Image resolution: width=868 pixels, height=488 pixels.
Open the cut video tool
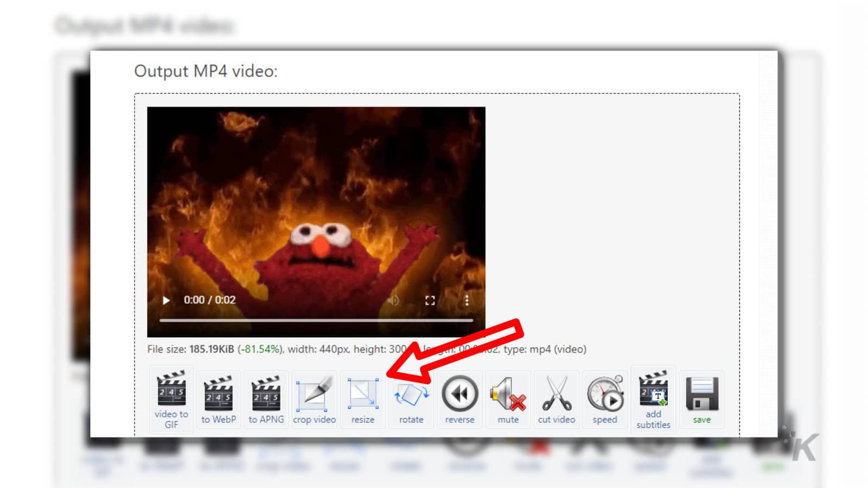(x=556, y=400)
